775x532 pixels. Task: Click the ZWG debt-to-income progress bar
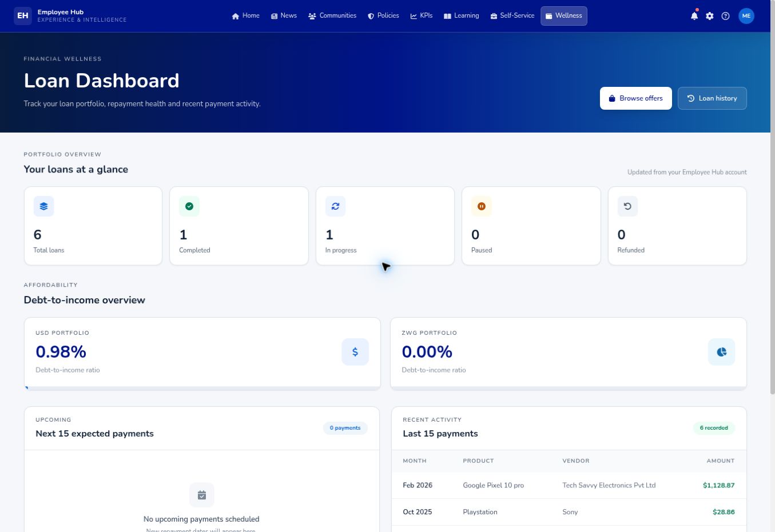coord(569,389)
